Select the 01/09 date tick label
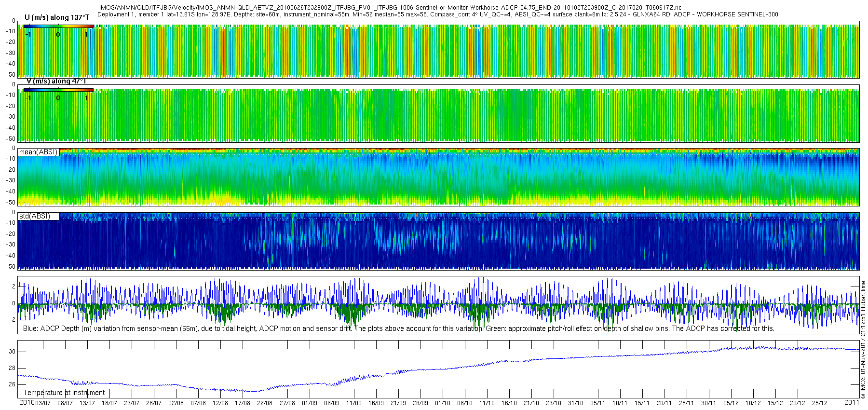 (x=310, y=403)
